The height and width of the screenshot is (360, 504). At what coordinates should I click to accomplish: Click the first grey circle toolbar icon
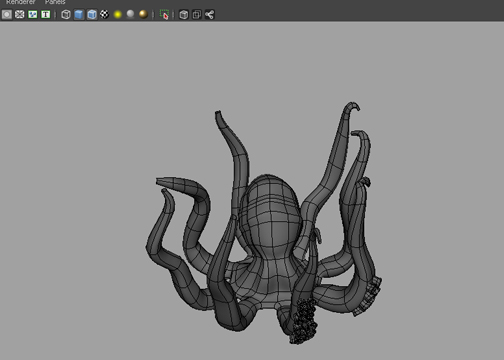[x=7, y=14]
